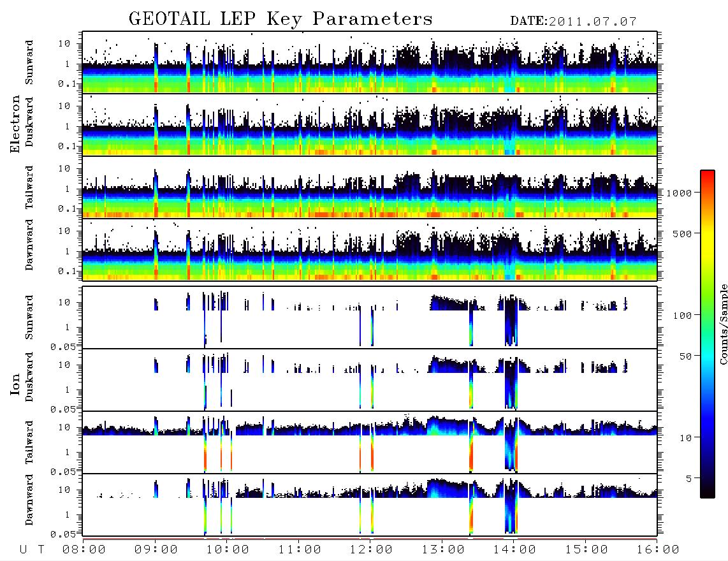The image size is (728, 561).
Task: Click the colorbar's "10" tick label
Action: click(686, 438)
